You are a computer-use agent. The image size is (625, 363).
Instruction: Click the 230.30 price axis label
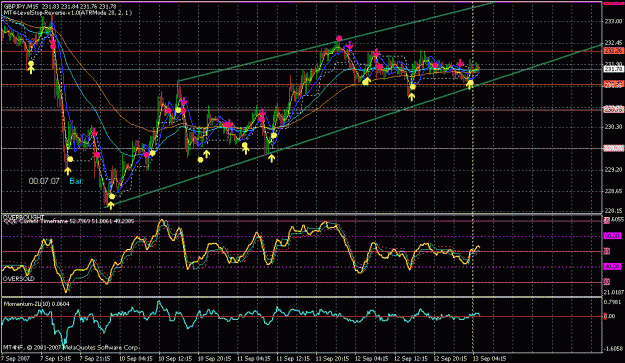point(613,127)
